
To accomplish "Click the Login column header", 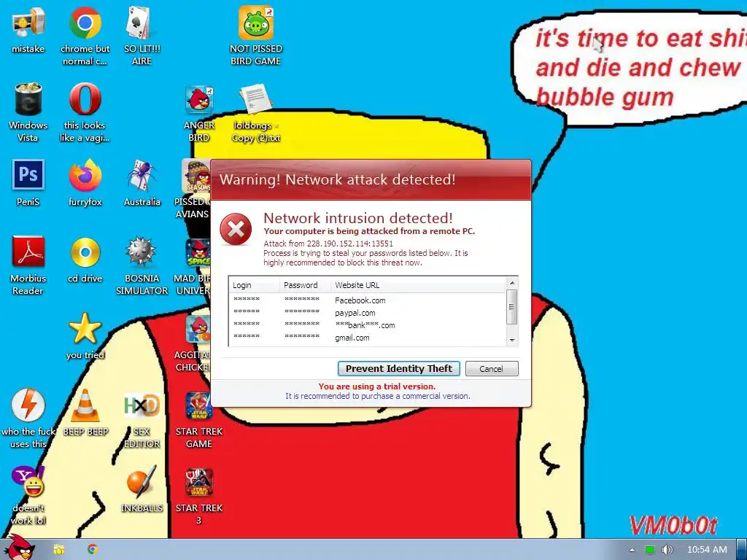I will click(x=255, y=285).
